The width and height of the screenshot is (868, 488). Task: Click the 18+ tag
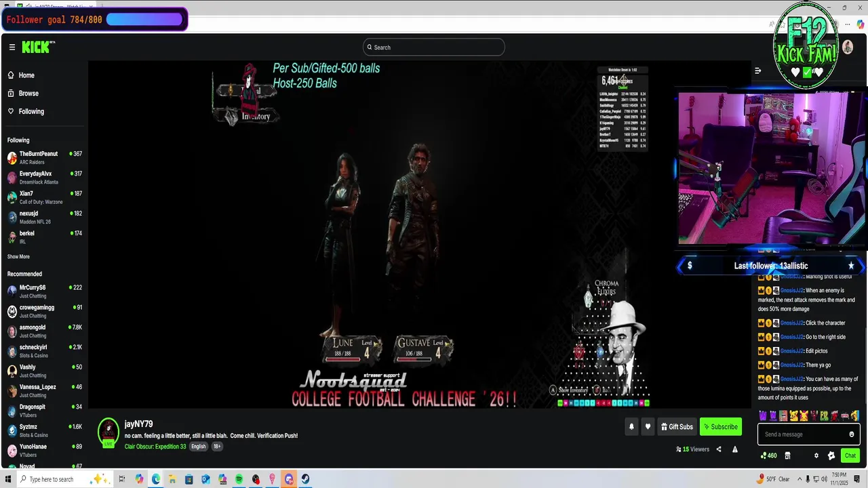pos(217,447)
